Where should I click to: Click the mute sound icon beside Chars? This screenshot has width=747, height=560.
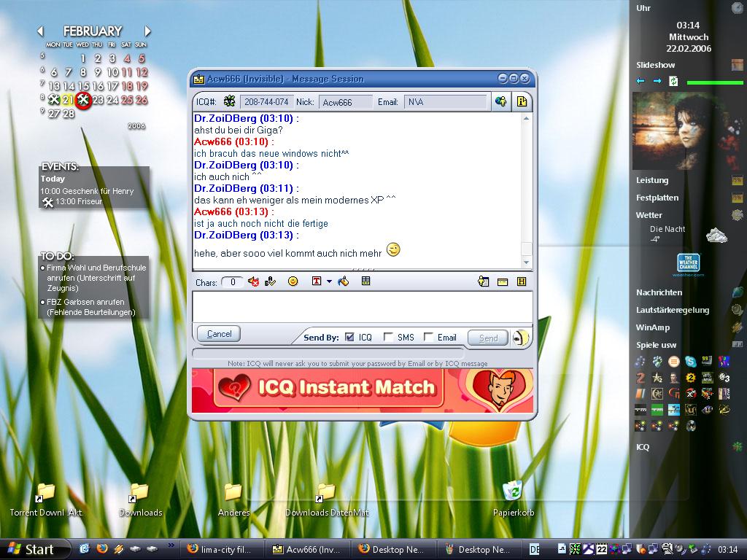[254, 281]
